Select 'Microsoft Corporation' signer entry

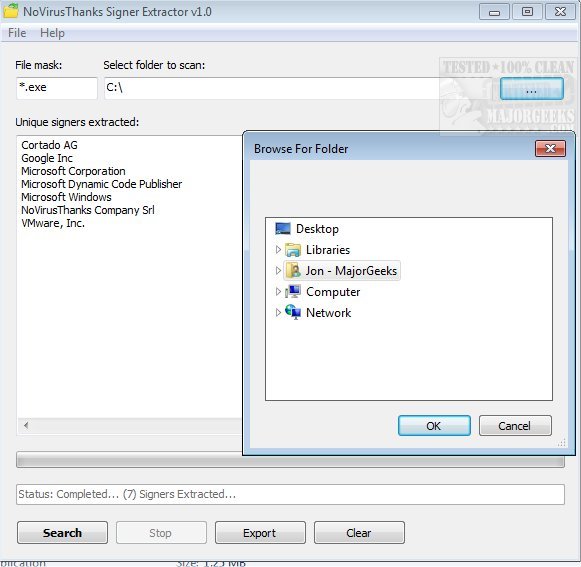73,171
